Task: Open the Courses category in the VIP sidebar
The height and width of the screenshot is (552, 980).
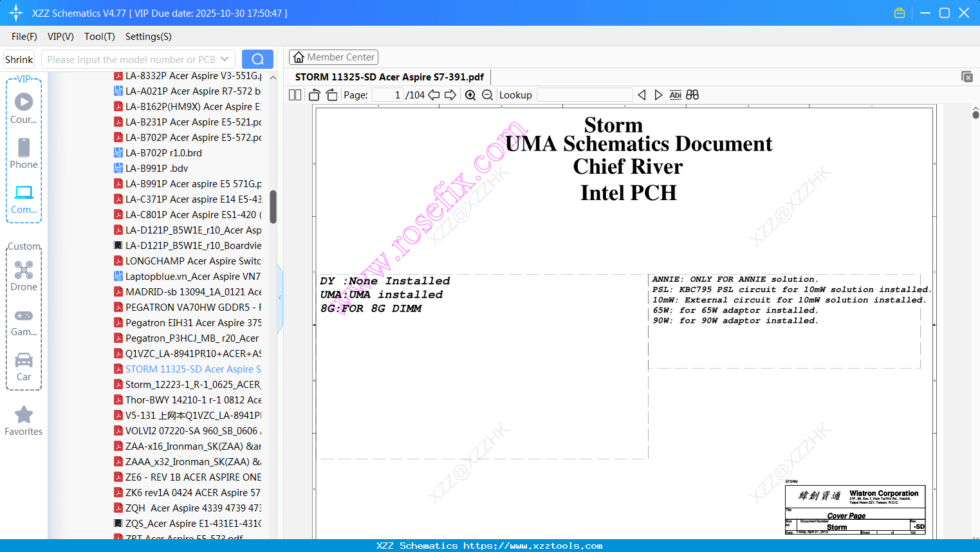Action: tap(24, 108)
